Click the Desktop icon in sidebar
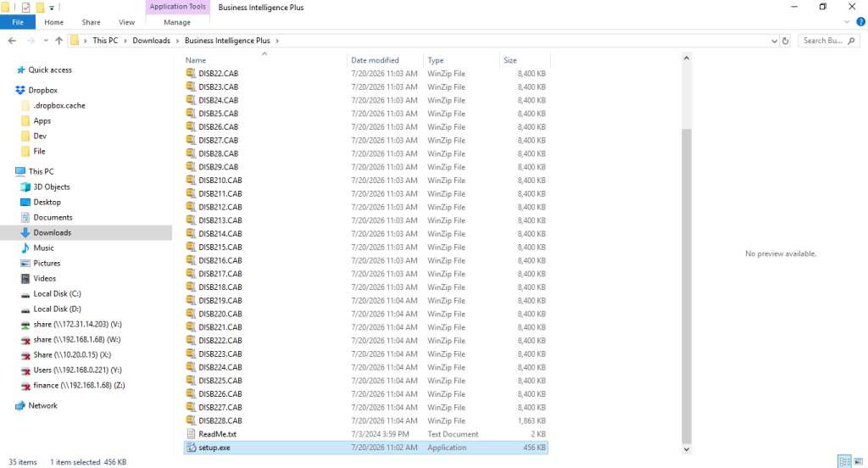Image resolution: width=868 pixels, height=468 pixels. coord(25,202)
